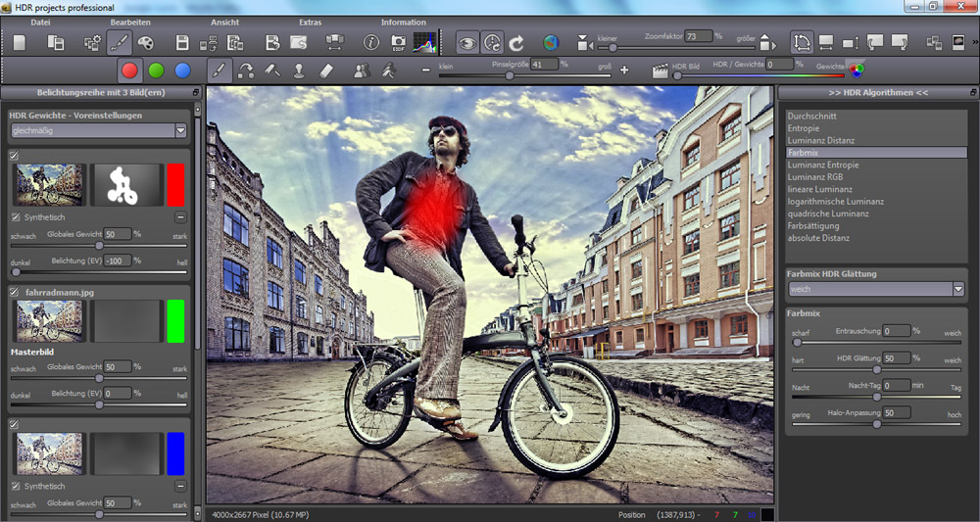Screen dimensions: 980x522
Task: Select the green paint color button
Action: click(x=156, y=71)
